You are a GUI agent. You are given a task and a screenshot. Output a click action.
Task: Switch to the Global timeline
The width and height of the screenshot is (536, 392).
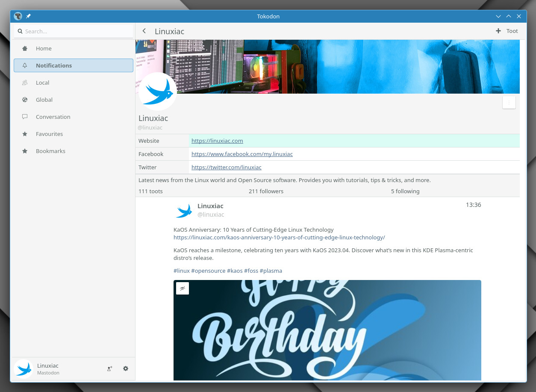tap(74, 100)
